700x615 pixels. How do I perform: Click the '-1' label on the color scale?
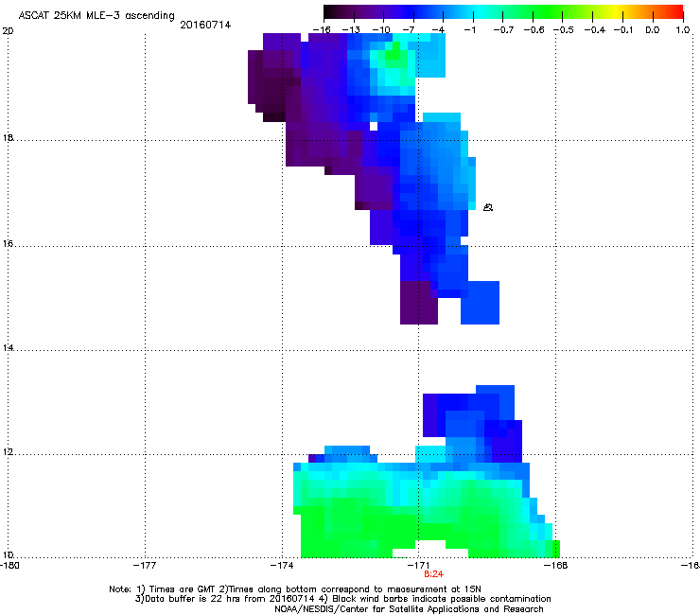coord(469,30)
